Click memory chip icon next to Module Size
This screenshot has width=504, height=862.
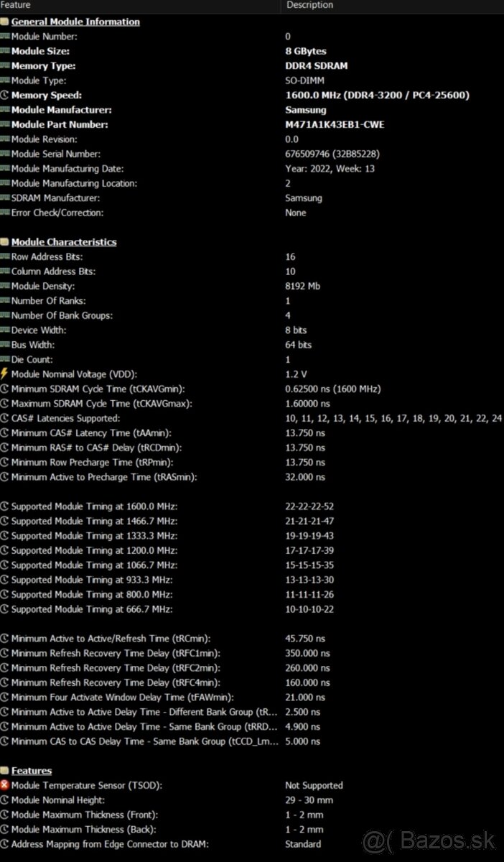tap(5, 51)
